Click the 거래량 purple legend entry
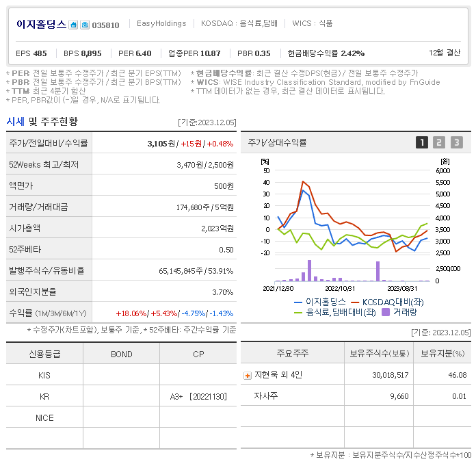 [399, 312]
